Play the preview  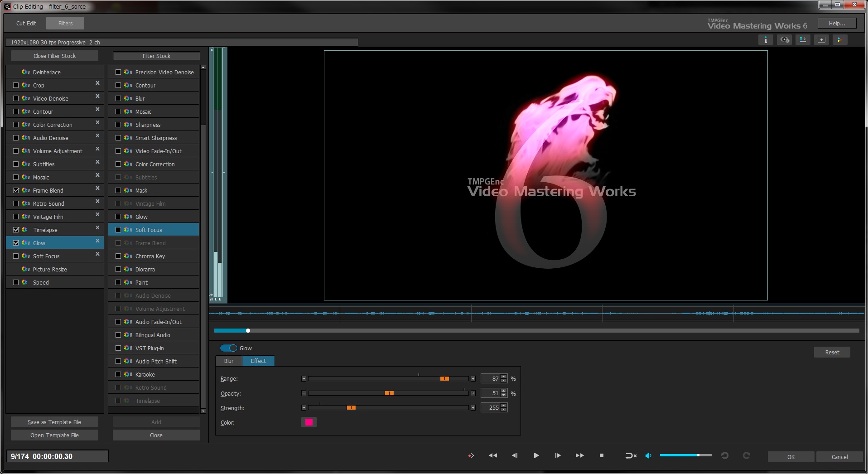[x=536, y=455]
